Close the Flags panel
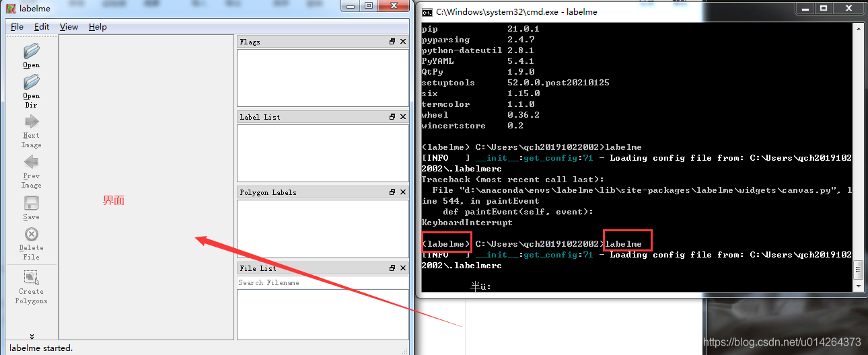Image resolution: width=868 pixels, height=355 pixels. 403,42
